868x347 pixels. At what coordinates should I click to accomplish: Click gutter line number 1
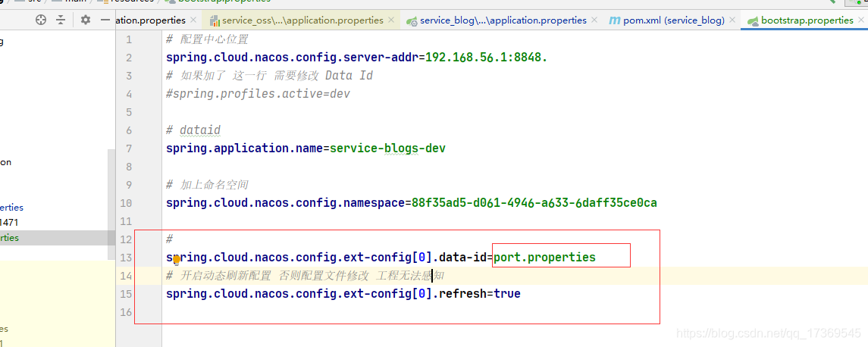[x=129, y=39]
